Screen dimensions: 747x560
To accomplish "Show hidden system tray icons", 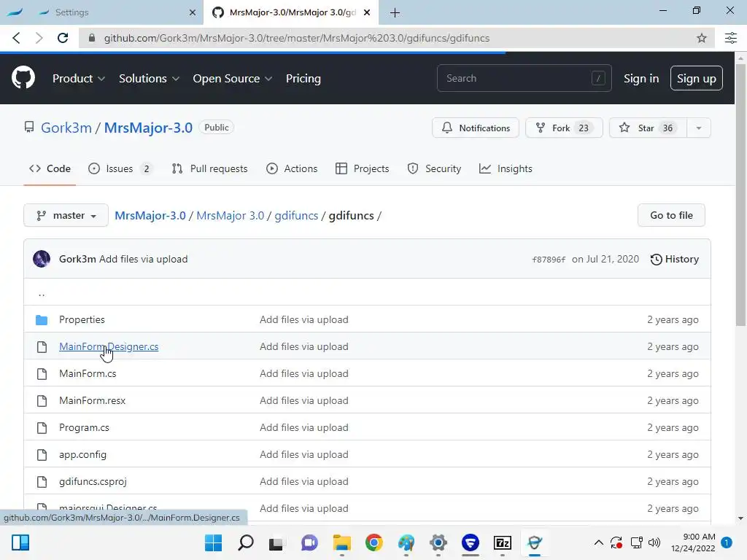I will click(599, 542).
